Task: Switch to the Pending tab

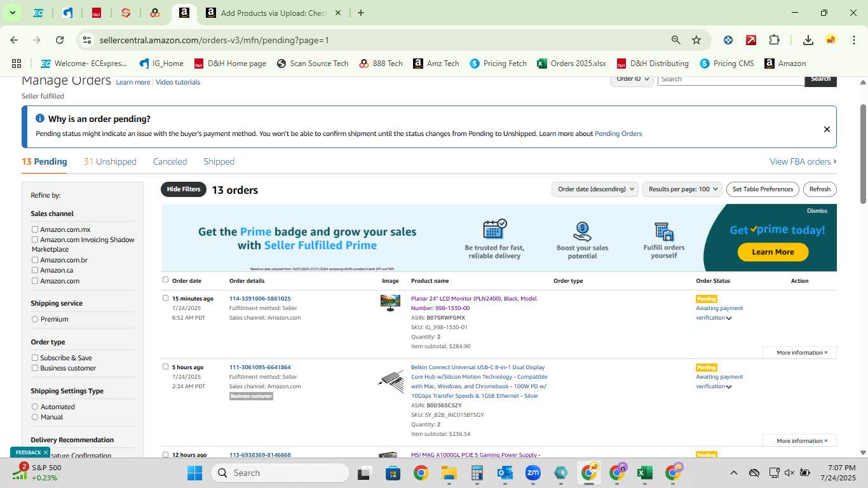Action: [x=44, y=161]
